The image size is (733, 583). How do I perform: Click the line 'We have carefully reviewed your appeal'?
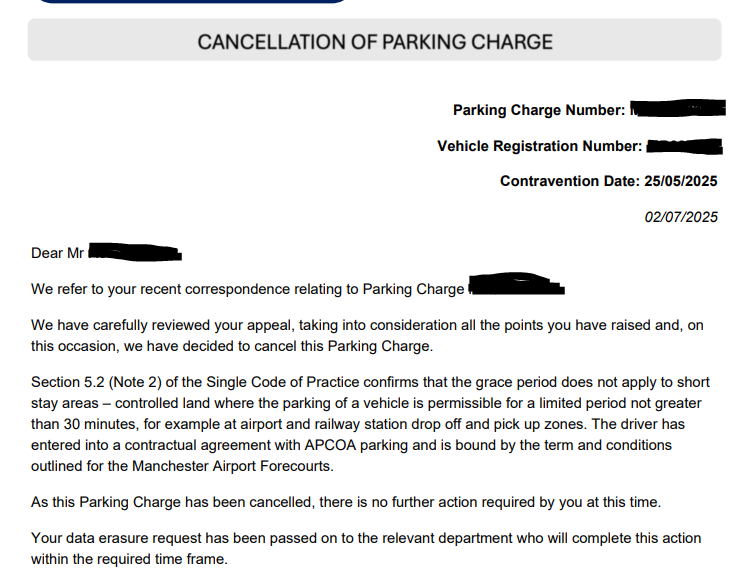click(367, 325)
